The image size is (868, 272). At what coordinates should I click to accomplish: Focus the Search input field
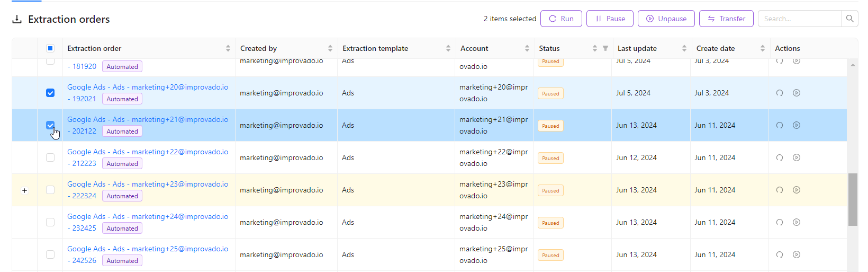point(799,19)
